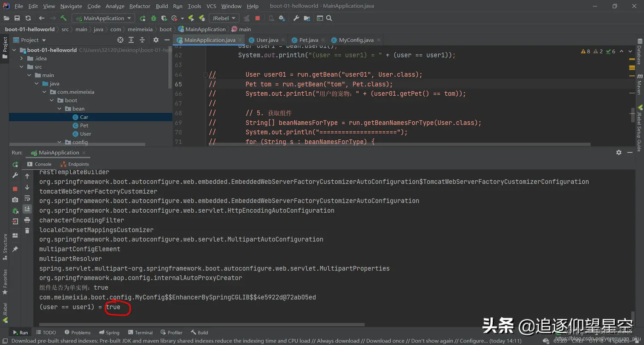
Task: Start debugging with the toolbar bug icon
Action: (153, 18)
